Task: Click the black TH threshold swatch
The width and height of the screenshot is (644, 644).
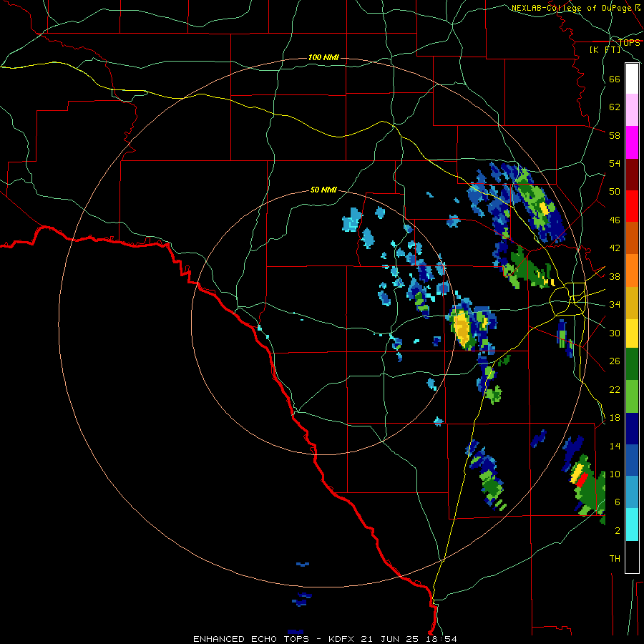Action: click(x=632, y=557)
